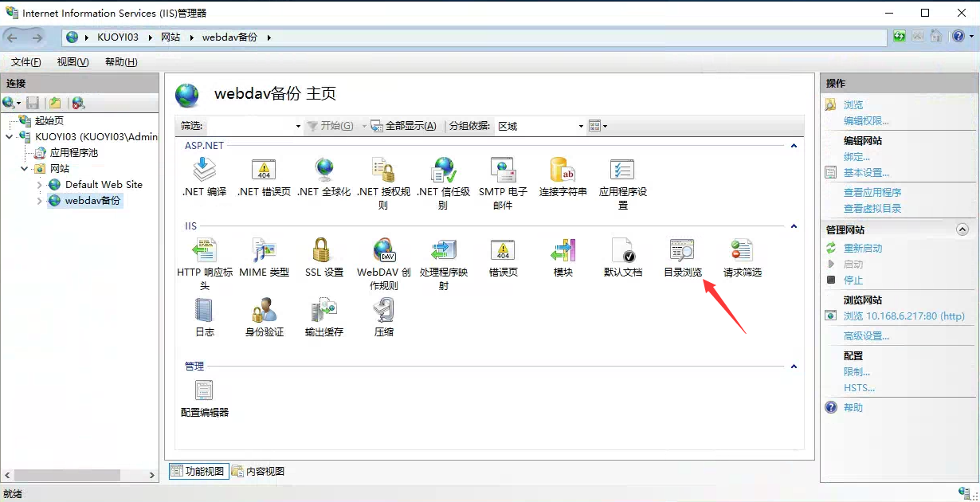Click 浏览 10.168.6.217:80 (http) link

(x=904, y=316)
